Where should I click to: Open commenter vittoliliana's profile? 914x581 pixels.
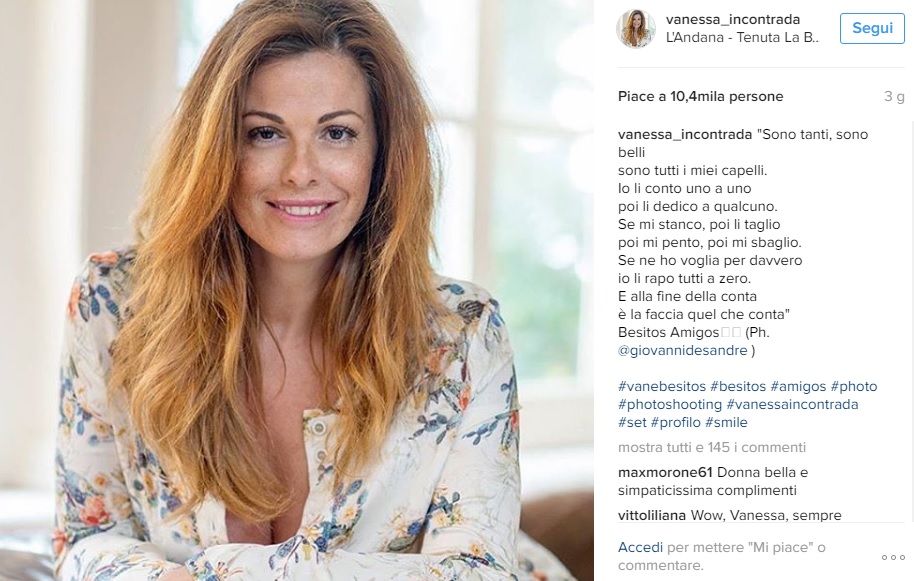[652, 515]
